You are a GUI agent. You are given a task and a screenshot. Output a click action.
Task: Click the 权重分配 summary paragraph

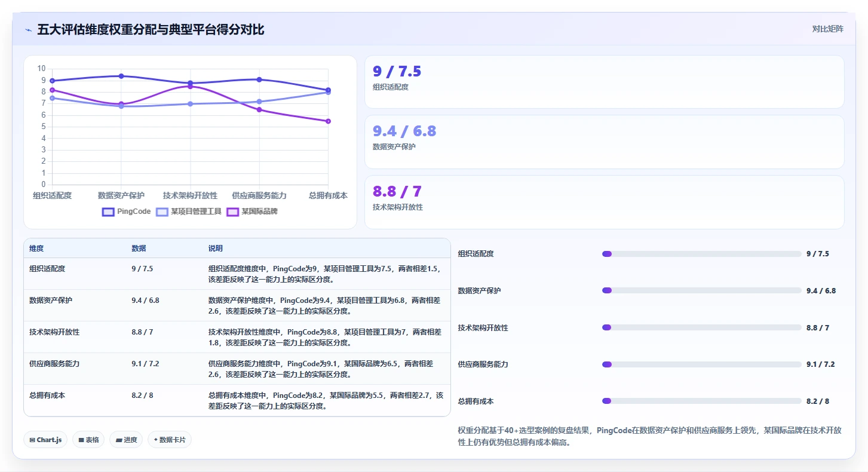click(650, 436)
